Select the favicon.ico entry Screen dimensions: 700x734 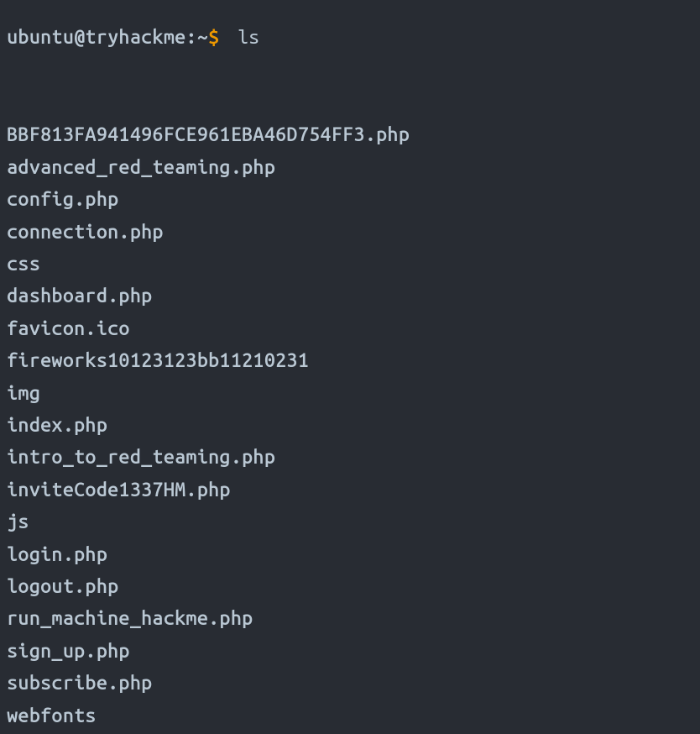68,328
